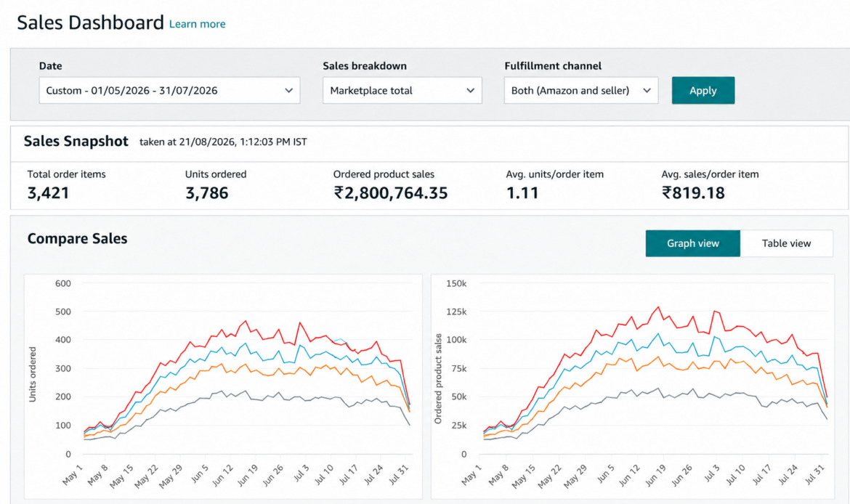This screenshot has width=850, height=504.
Task: Switch to Table view tab
Action: coord(787,243)
